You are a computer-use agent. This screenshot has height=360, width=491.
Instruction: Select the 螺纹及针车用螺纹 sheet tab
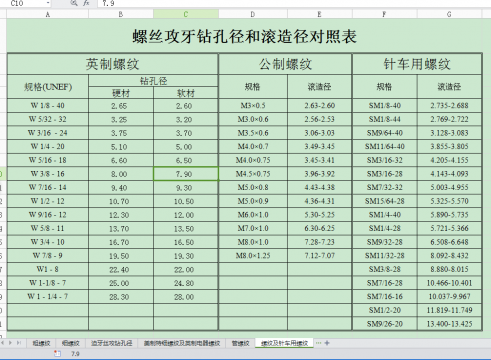point(284,343)
